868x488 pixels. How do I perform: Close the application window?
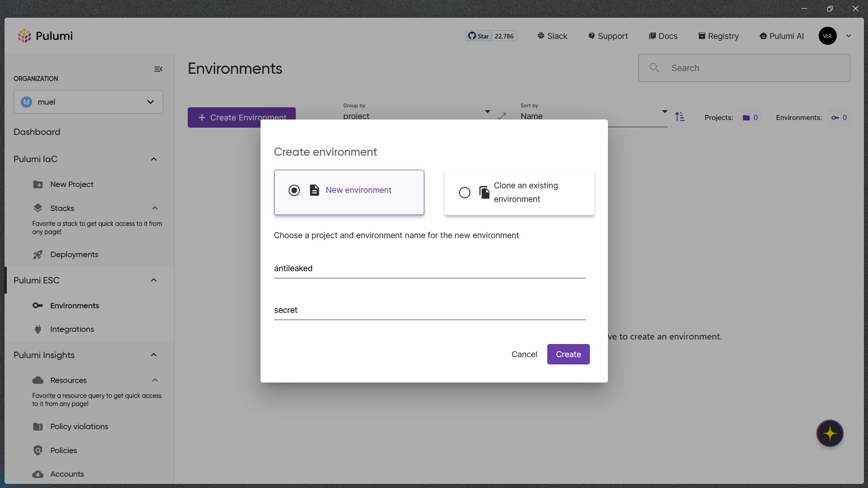click(x=855, y=9)
